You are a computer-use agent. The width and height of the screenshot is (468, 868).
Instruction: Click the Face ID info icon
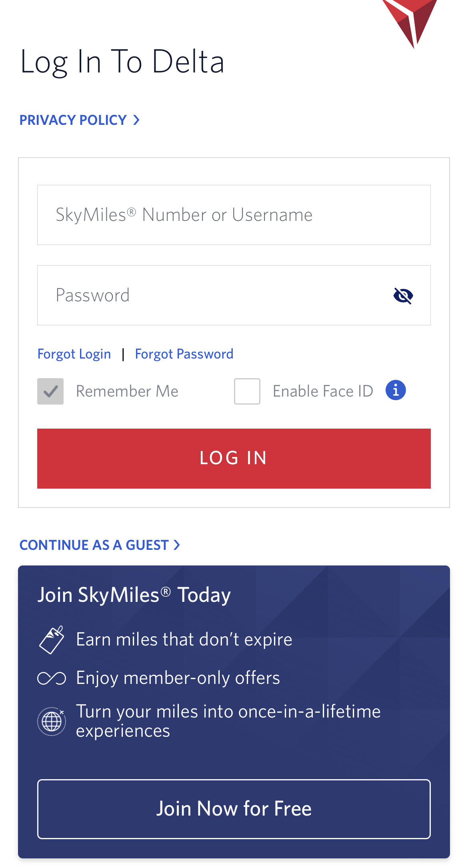coord(396,390)
